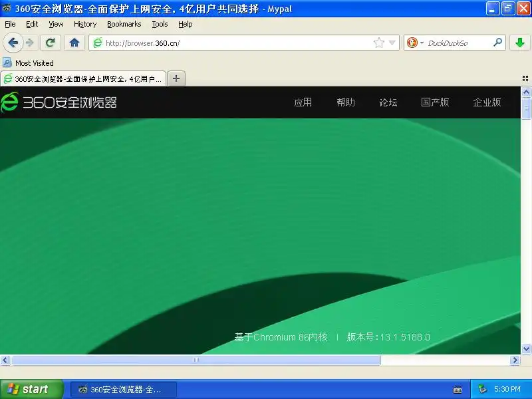The height and width of the screenshot is (399, 532).
Task: Click the 版本号:13.1.5188.0 version text
Action: 388,337
